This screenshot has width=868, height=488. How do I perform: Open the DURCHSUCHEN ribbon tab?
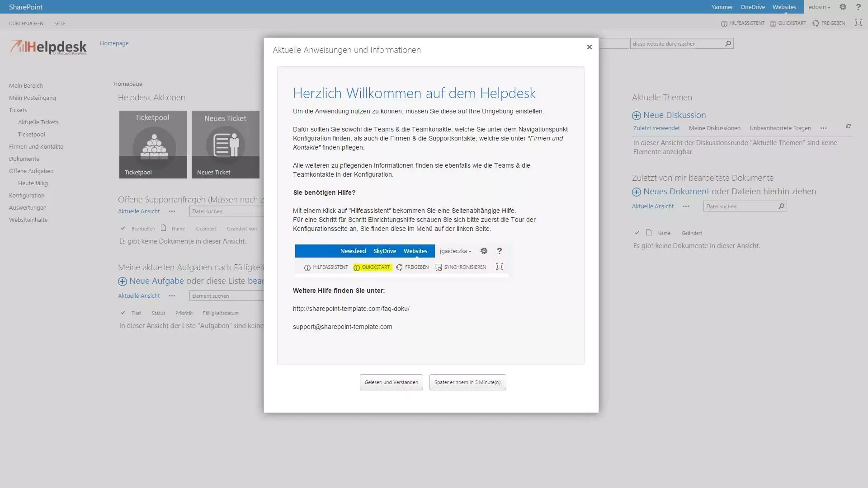coord(26,23)
